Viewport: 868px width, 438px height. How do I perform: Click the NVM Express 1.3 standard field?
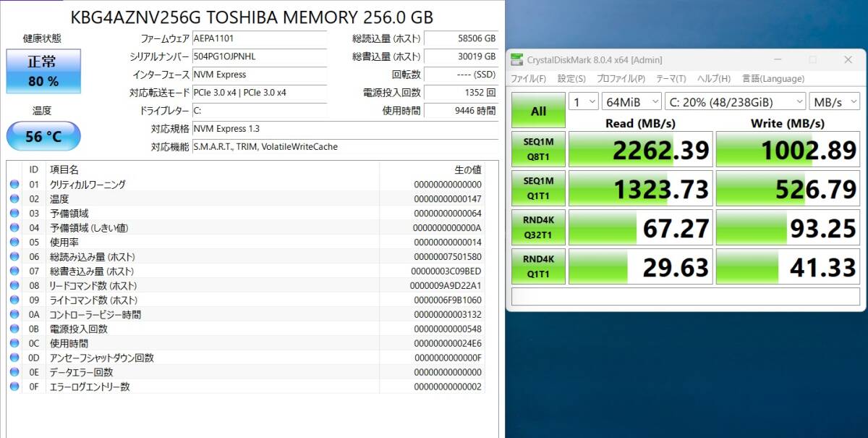tap(345, 129)
